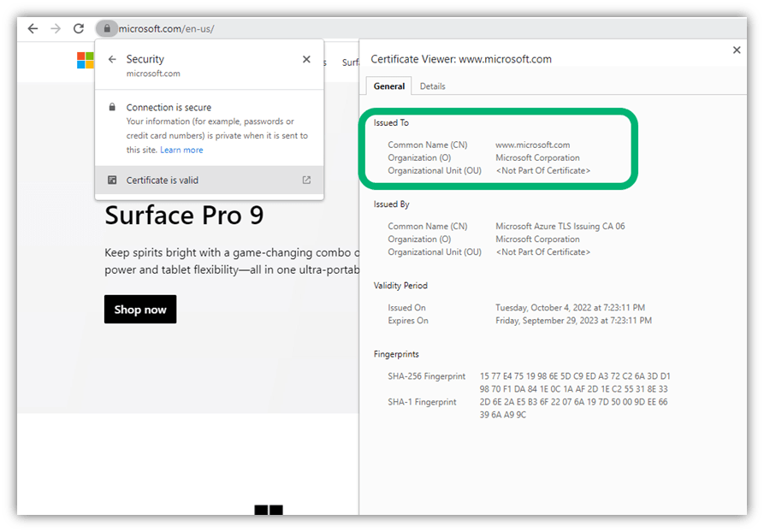This screenshot has width=764, height=532.
Task: Click the Security popup title
Action: click(x=145, y=59)
